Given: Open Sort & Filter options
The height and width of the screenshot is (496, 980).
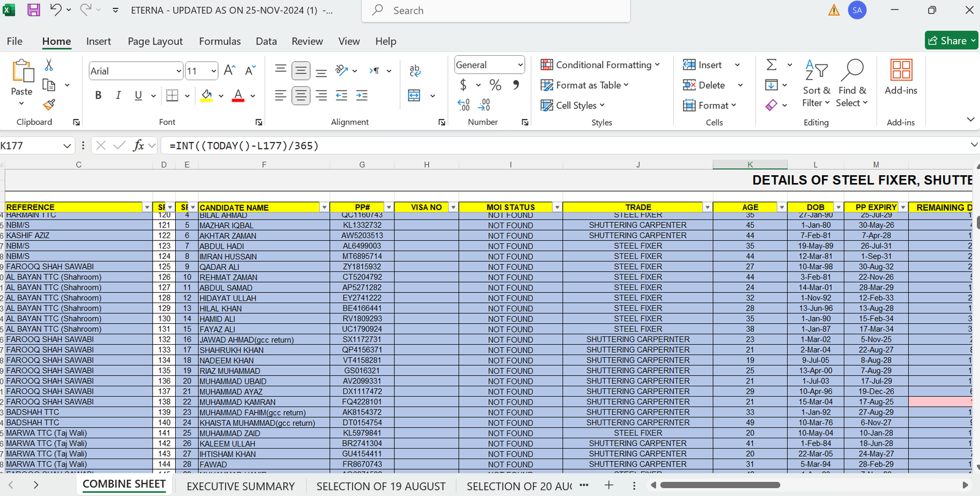Looking at the screenshot, I should tap(816, 83).
